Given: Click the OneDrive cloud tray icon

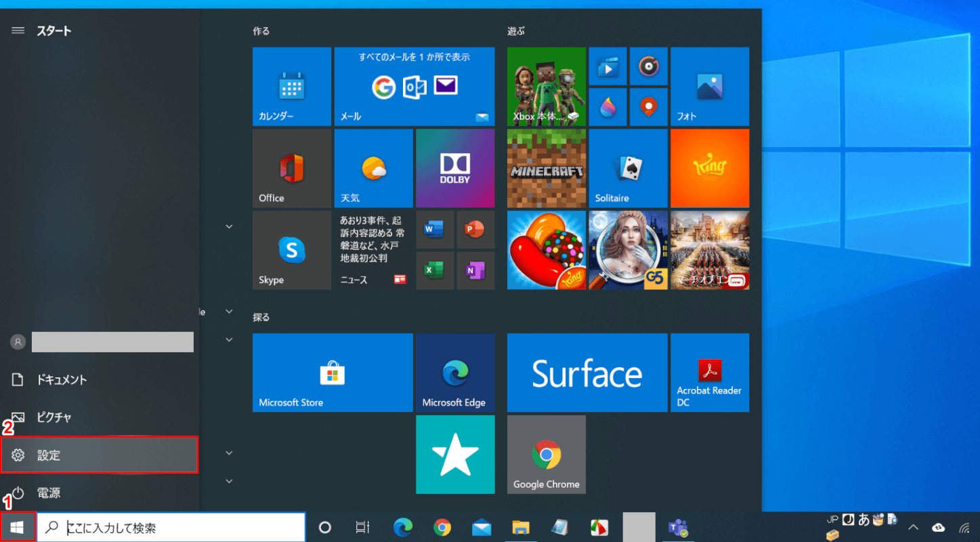Looking at the screenshot, I should tap(939, 527).
